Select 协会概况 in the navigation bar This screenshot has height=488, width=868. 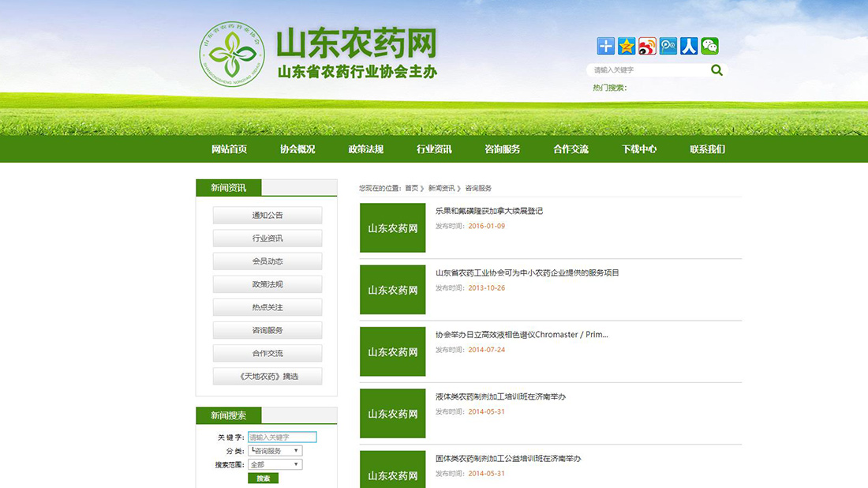[297, 148]
